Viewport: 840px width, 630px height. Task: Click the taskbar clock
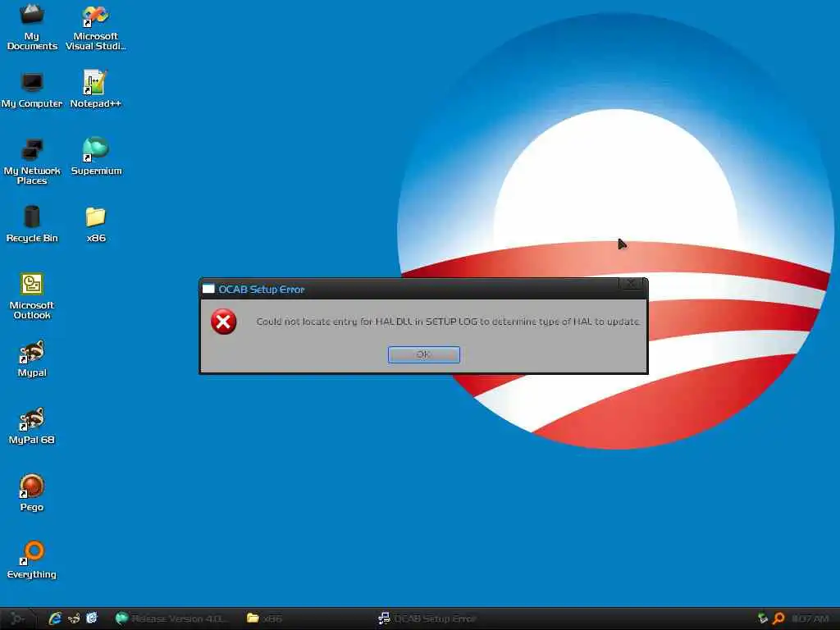[810, 619]
